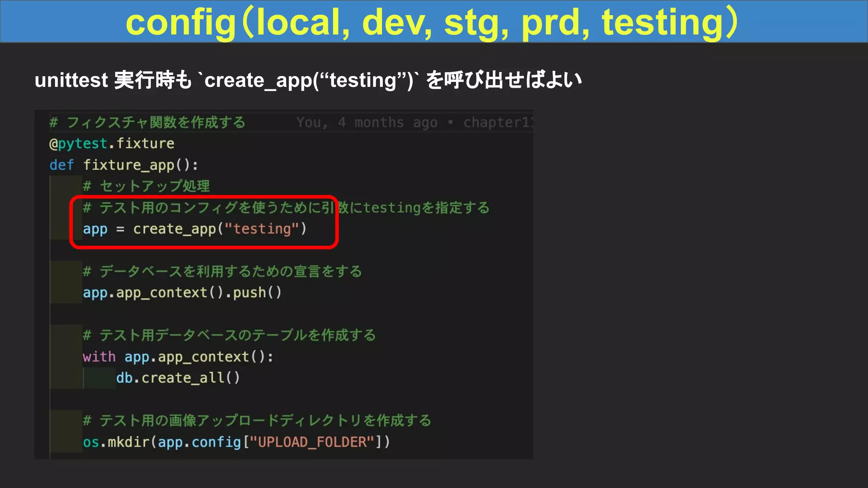Click the 'テスト用データベースのテーブルを作成する' comment

(x=229, y=335)
